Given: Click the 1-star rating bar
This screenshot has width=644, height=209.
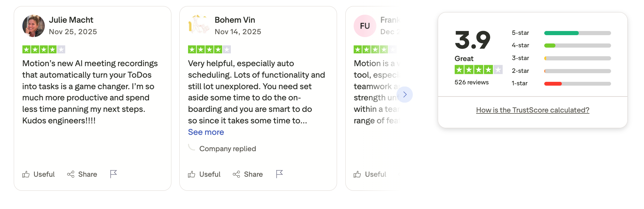Looking at the screenshot, I should [x=577, y=83].
